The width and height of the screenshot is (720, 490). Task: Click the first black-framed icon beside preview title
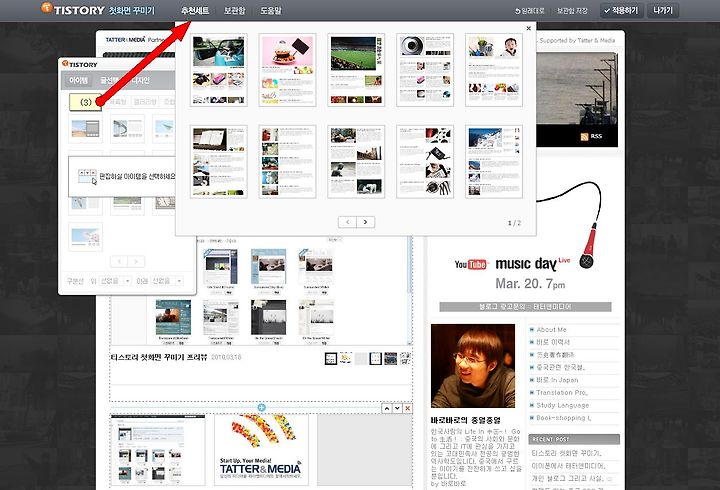331,359
